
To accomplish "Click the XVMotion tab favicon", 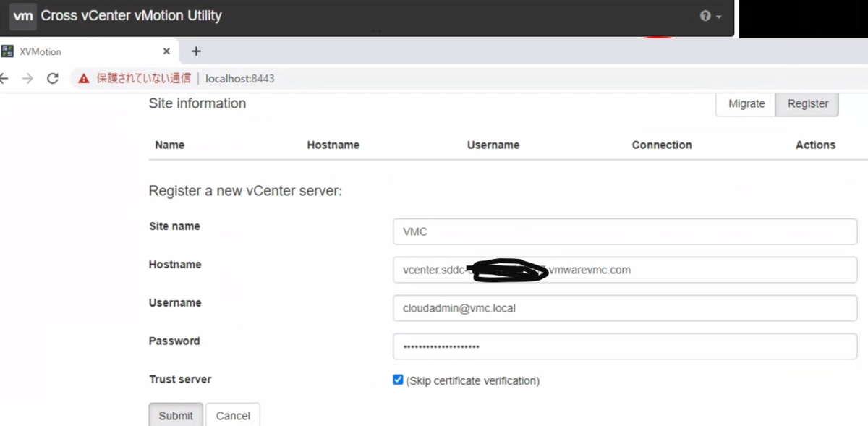I will click(x=7, y=51).
